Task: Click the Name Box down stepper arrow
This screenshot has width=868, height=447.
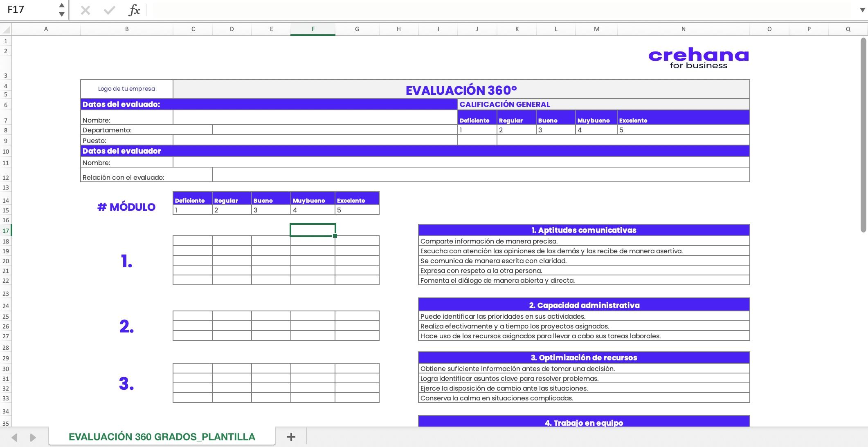Action: (61, 14)
